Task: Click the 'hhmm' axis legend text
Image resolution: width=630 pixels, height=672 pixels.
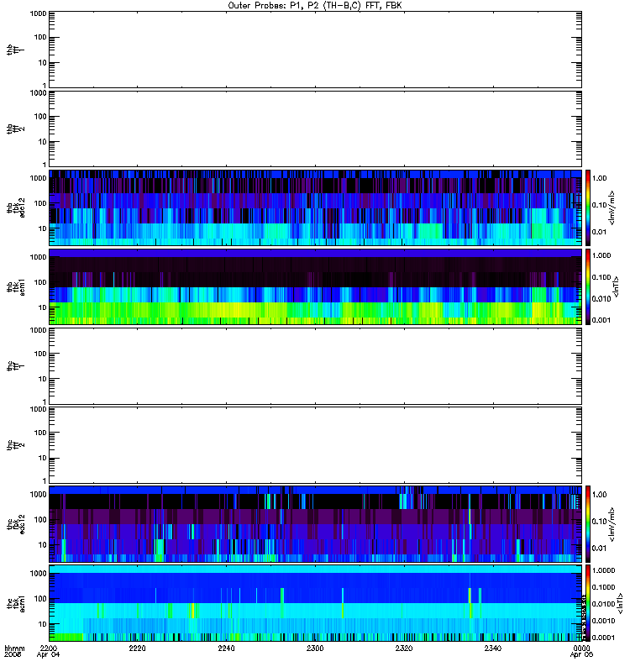Action: (x=14, y=648)
